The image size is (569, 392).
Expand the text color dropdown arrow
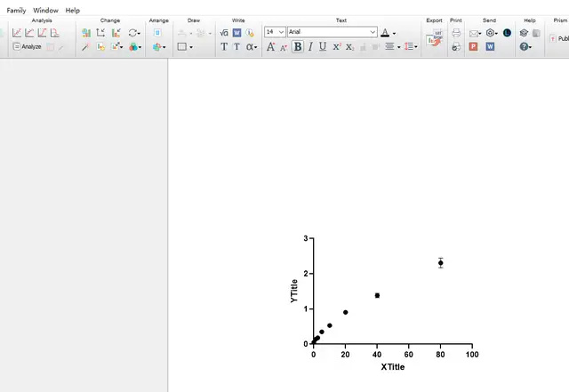(x=395, y=34)
